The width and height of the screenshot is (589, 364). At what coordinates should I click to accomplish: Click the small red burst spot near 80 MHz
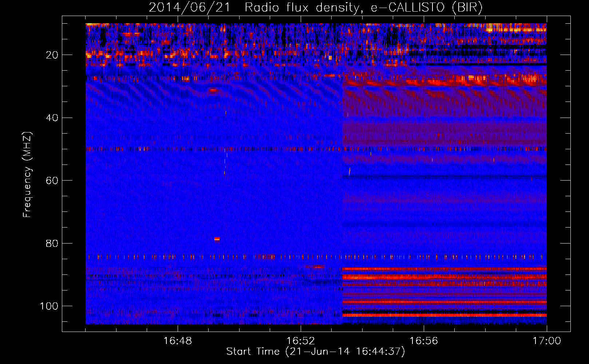(x=217, y=239)
